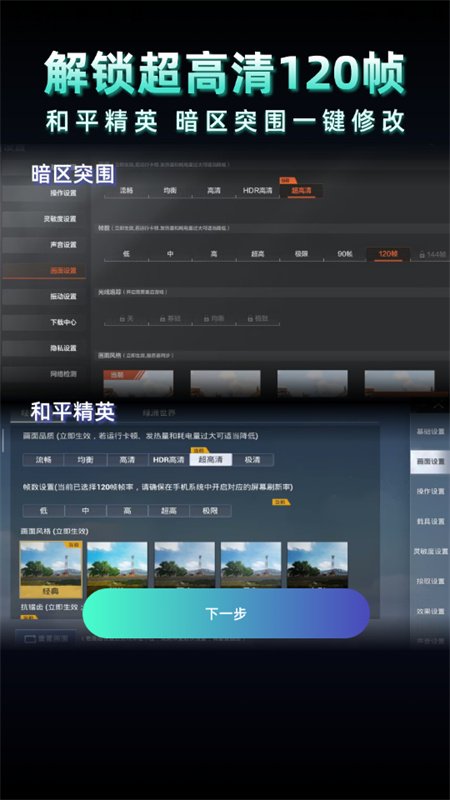Choose 均衡 quality in 暗区突围 panel
Screen dimensions: 450x800
coord(170,191)
